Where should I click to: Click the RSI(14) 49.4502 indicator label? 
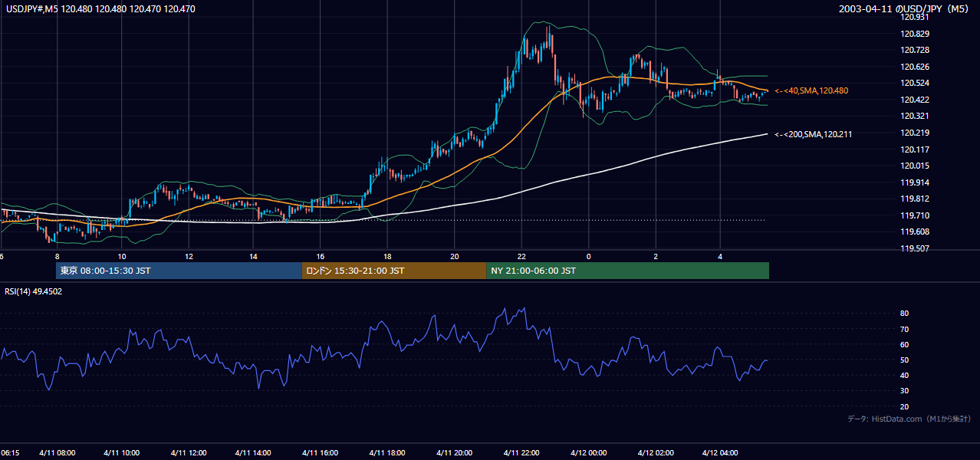tap(34, 291)
